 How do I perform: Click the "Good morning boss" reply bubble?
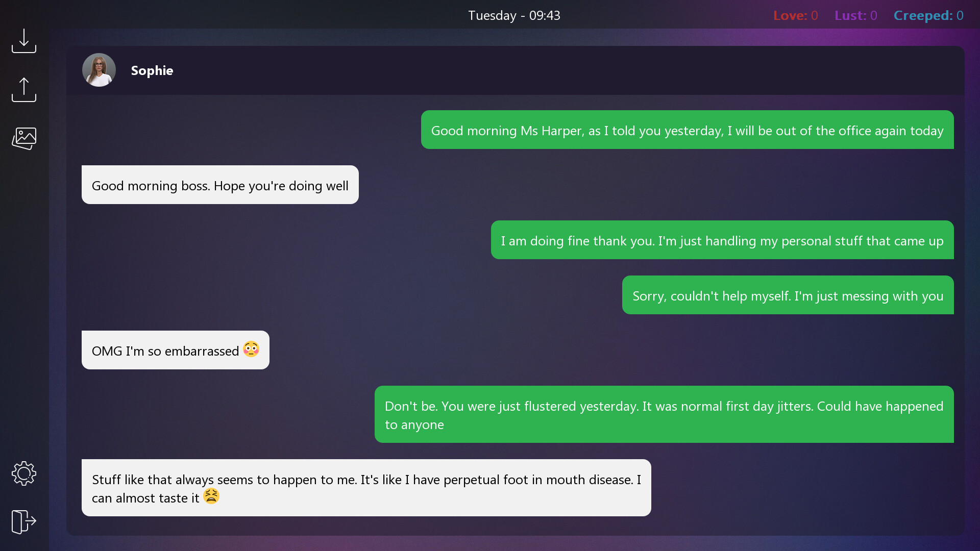[x=220, y=185]
